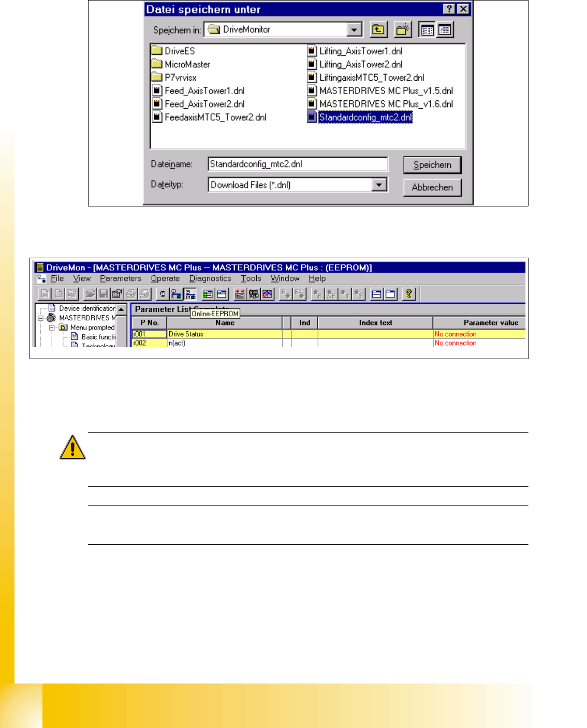The width and height of the screenshot is (587, 728).
Task: Create a new folder in save dialog
Action: (x=402, y=29)
